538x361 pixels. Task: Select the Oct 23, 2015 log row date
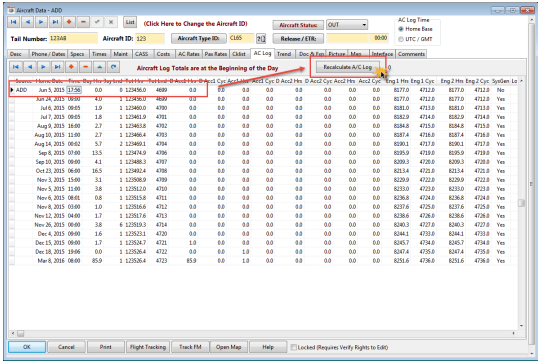tap(50, 171)
